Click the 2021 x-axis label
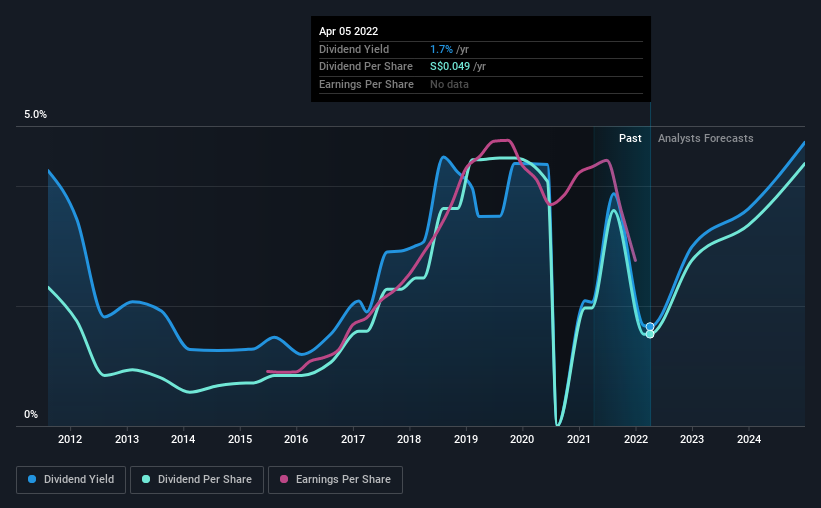Screen dimensions: 821x508 (x=579, y=439)
